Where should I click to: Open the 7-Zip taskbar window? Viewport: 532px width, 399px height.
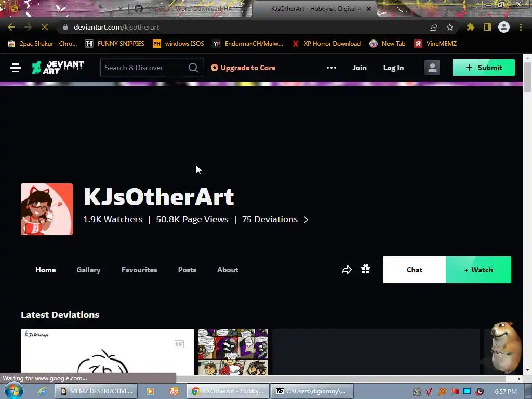(312, 391)
